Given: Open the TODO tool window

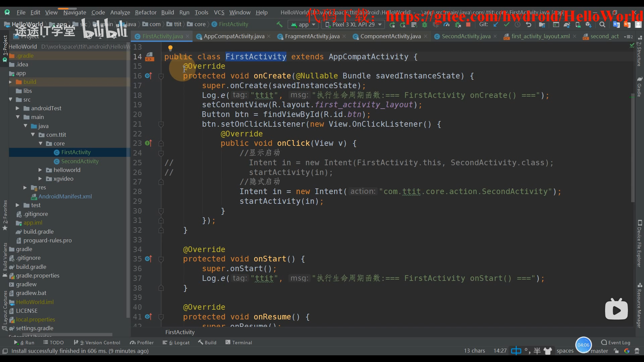Looking at the screenshot, I should pos(54,343).
